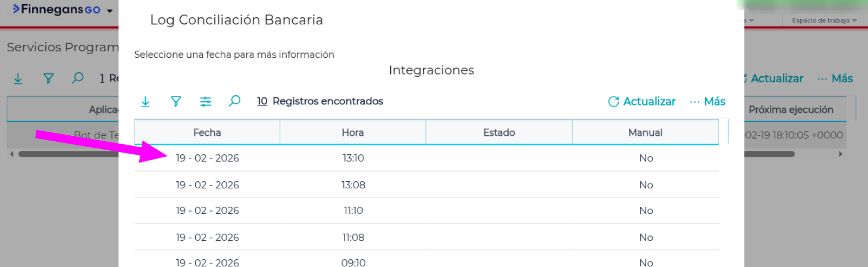
Task: Open the Más menu on the background page
Action: (835, 79)
